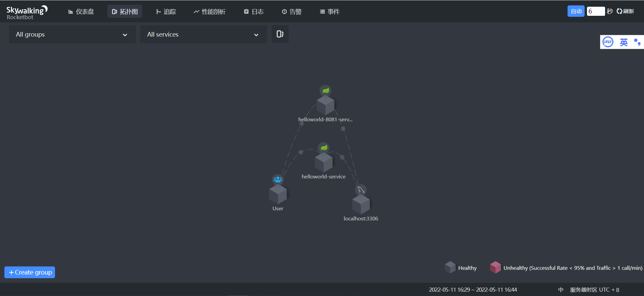644x296 pixels.
Task: Select the localhost:3306 database node cube
Action: coord(361,204)
